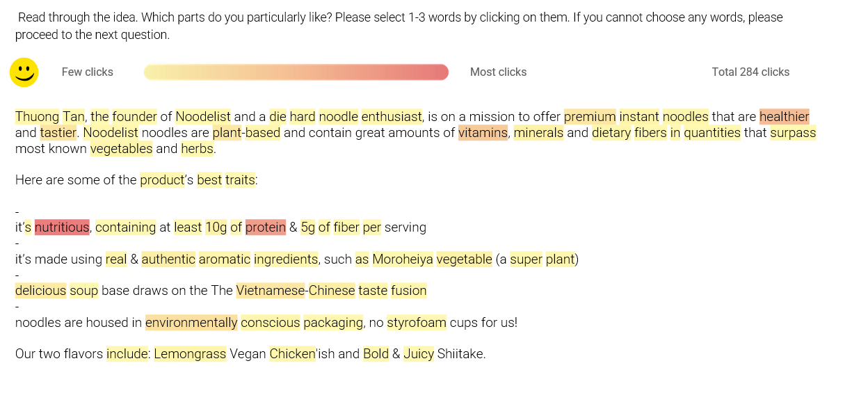
Task: Pick the word "minerals"
Action: 538,133
